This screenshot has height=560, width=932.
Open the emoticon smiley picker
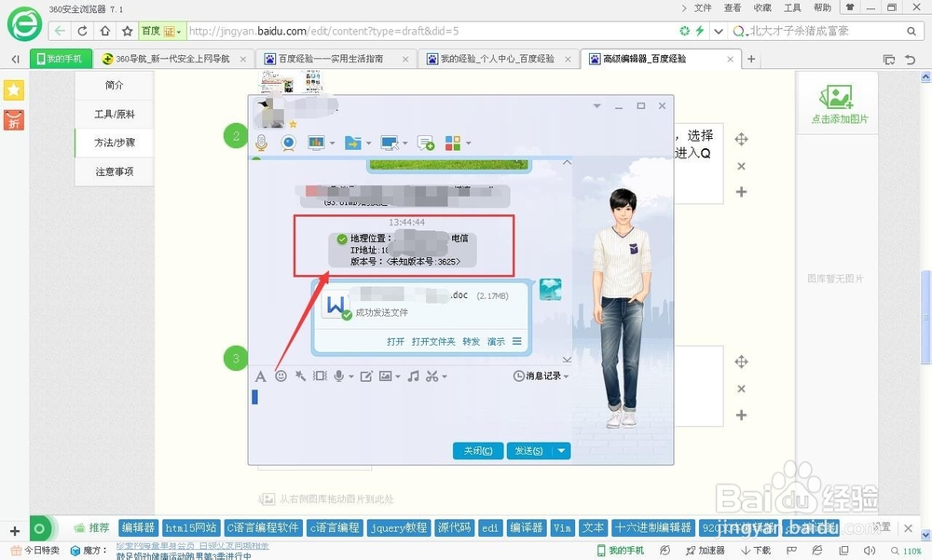tap(281, 376)
